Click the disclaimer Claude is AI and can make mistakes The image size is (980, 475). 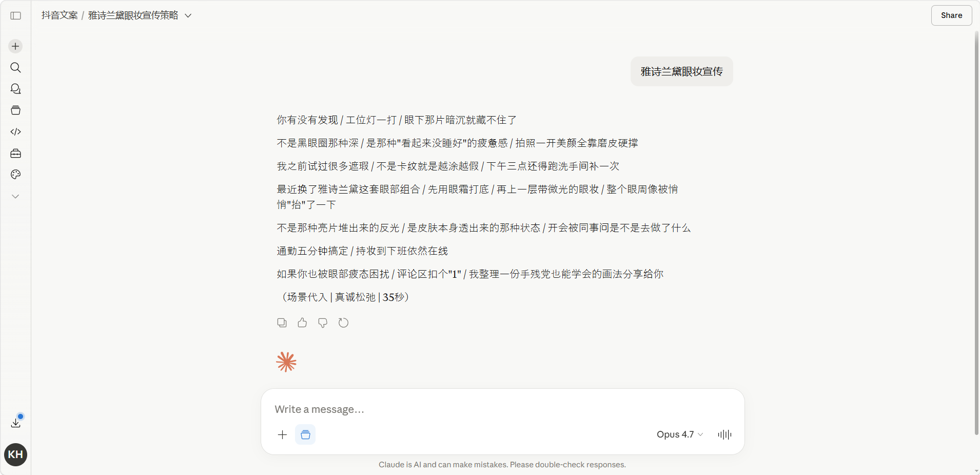(502, 465)
